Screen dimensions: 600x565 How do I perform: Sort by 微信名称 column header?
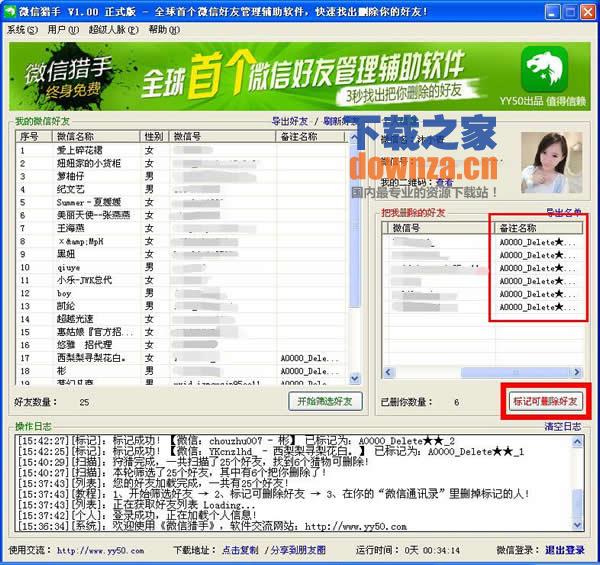point(96,136)
